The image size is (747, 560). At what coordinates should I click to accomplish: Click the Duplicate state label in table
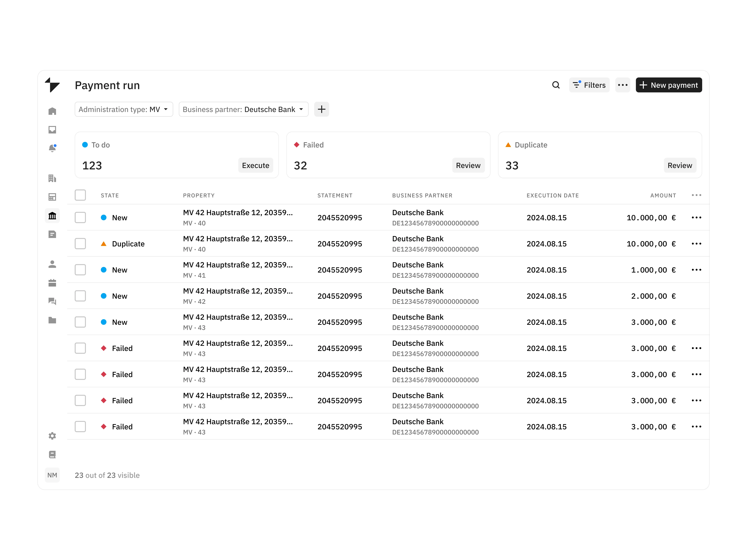pyautogui.click(x=128, y=244)
